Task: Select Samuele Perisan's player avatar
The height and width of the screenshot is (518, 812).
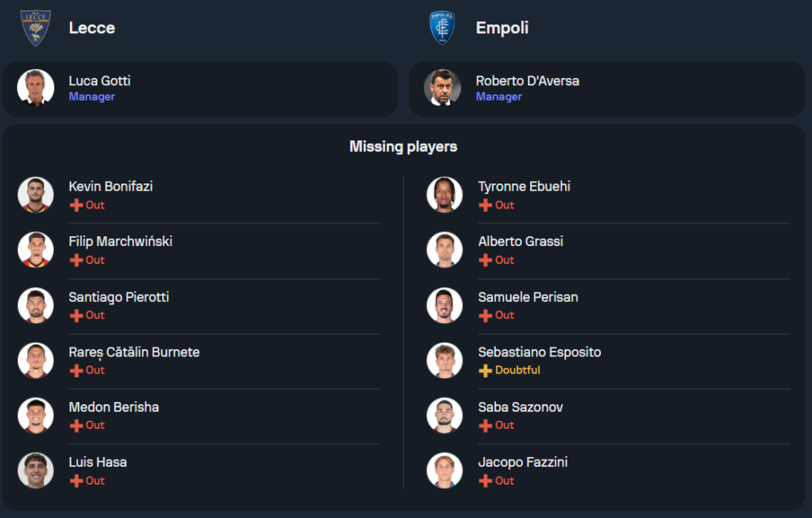Action: pyautogui.click(x=444, y=305)
